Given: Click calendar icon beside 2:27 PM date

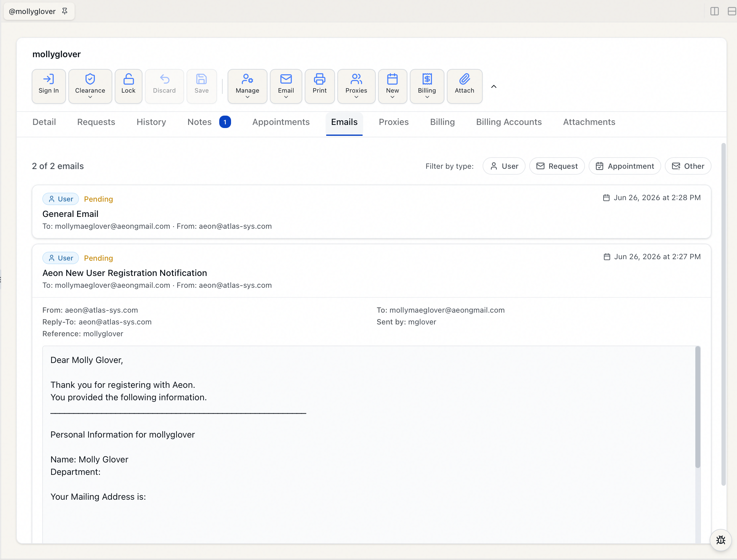Looking at the screenshot, I should 607,257.
